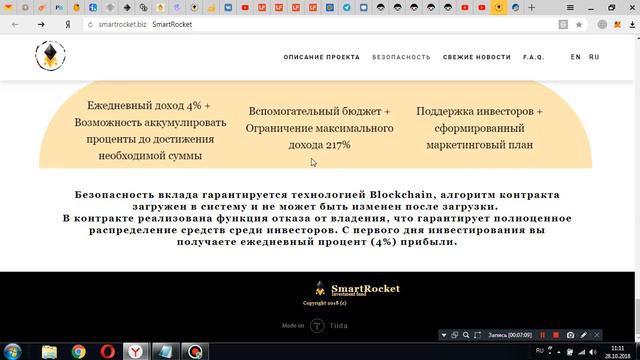Screen dimensions: 640x360
Task: Click the recording timer 'Запись [00:07:09]'
Action: click(x=510, y=335)
